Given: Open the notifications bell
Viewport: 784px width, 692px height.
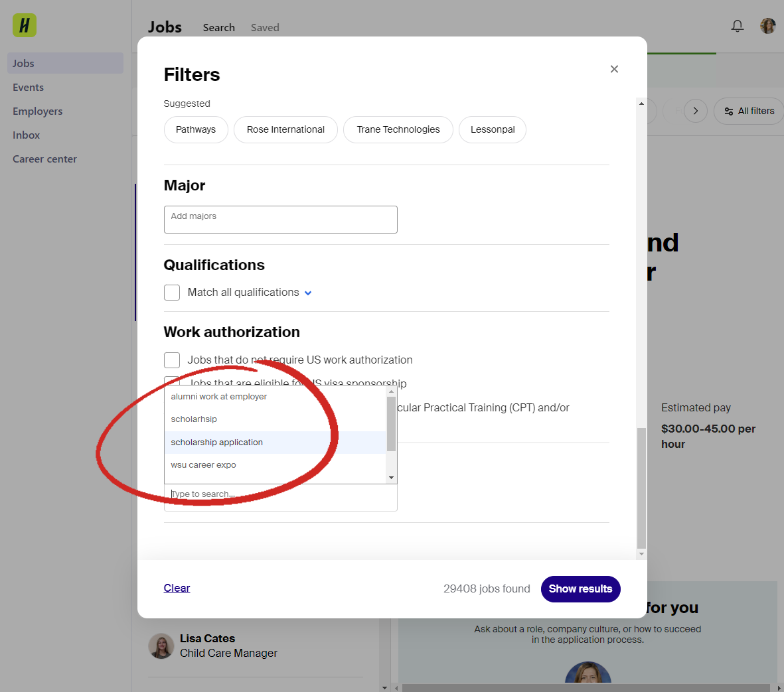Looking at the screenshot, I should [x=737, y=26].
